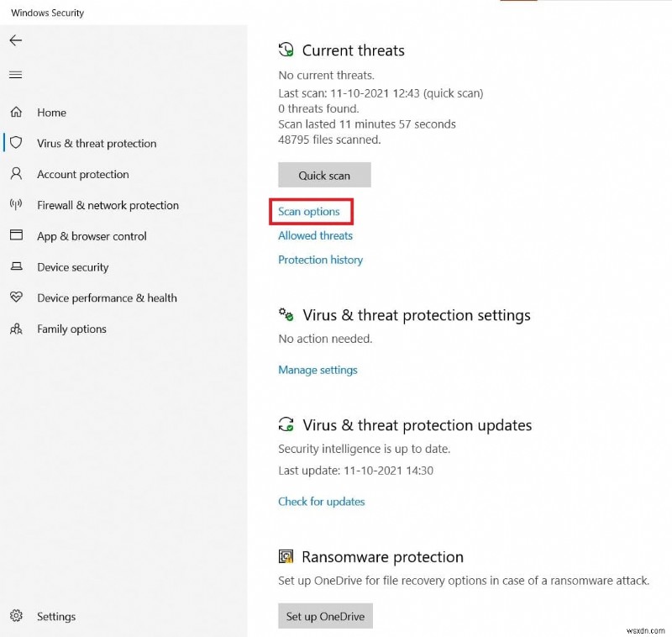The image size is (672, 637).
Task: Select Family options in the sidebar
Action: pyautogui.click(x=71, y=329)
